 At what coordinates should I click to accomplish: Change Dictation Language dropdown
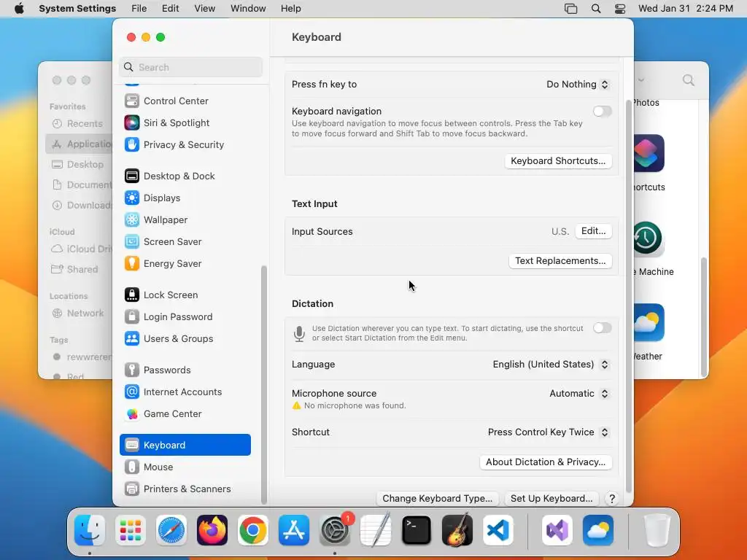click(x=551, y=365)
